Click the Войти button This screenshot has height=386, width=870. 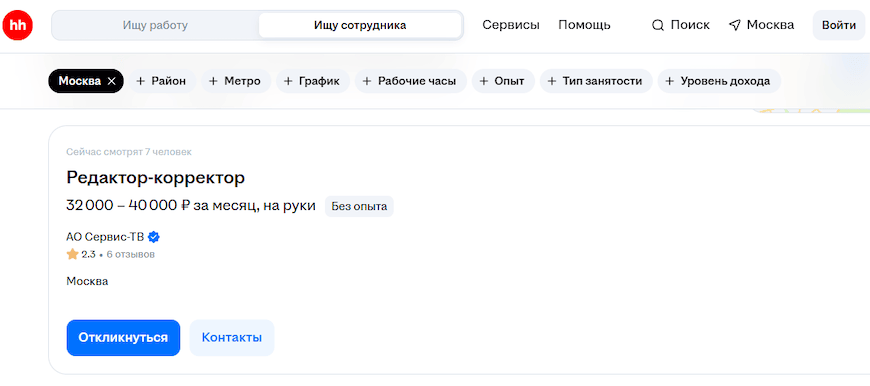pos(839,26)
